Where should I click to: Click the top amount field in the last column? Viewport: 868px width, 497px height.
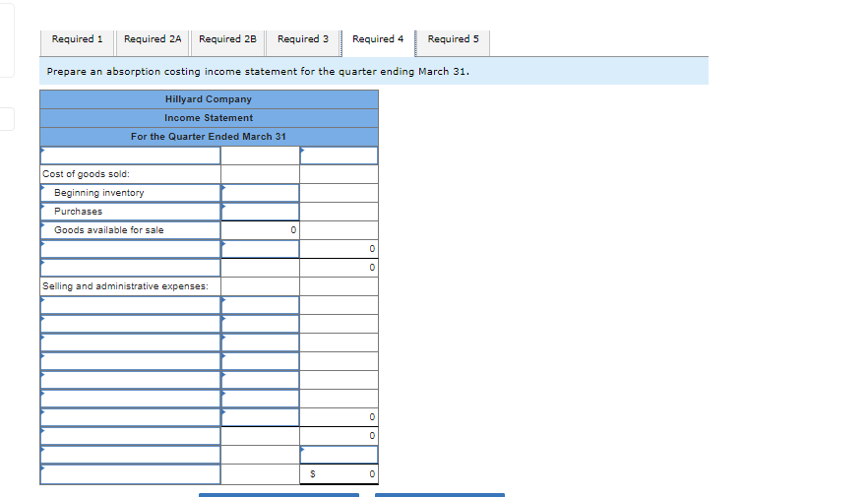pyautogui.click(x=339, y=155)
